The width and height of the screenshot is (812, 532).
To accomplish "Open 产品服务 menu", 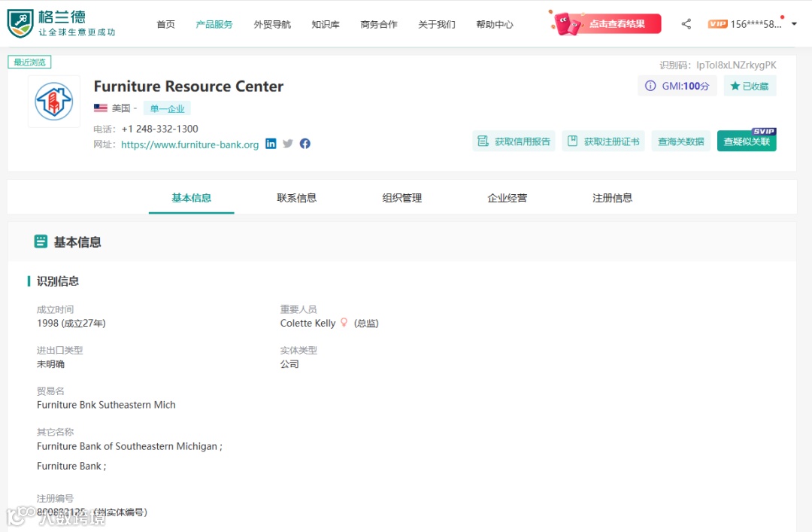I will coord(214,24).
